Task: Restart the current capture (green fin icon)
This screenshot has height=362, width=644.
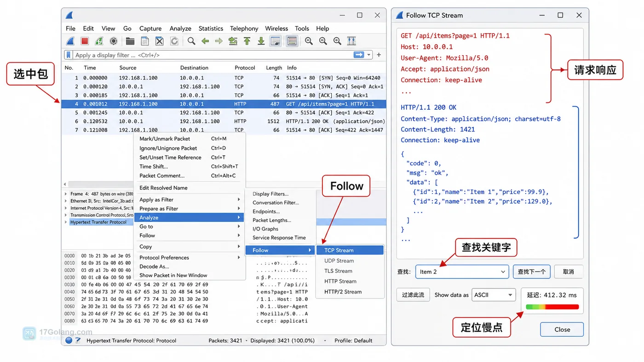Action: 99,41
